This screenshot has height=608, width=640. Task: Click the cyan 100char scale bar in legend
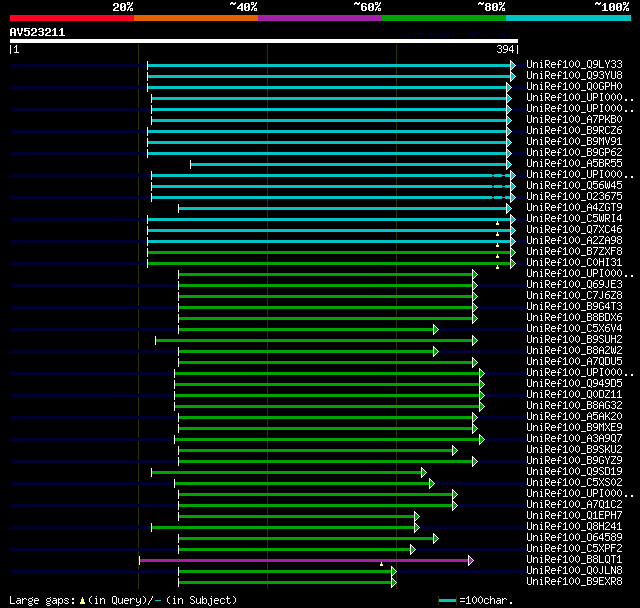click(447, 600)
